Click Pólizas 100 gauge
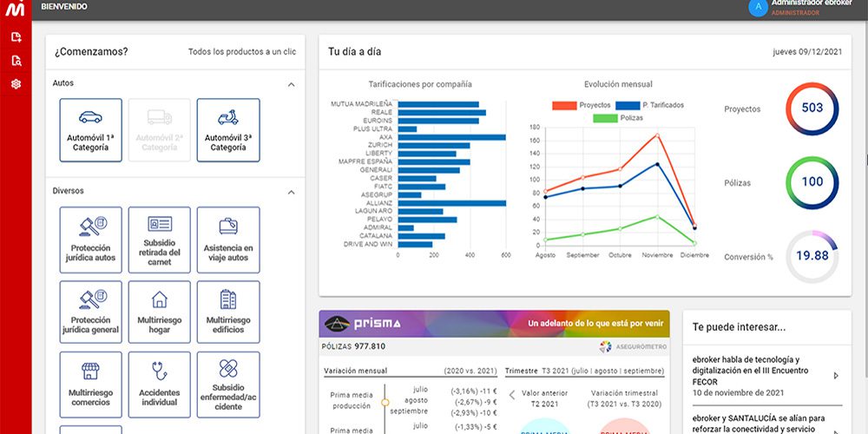The width and height of the screenshot is (868, 434). [x=812, y=182]
